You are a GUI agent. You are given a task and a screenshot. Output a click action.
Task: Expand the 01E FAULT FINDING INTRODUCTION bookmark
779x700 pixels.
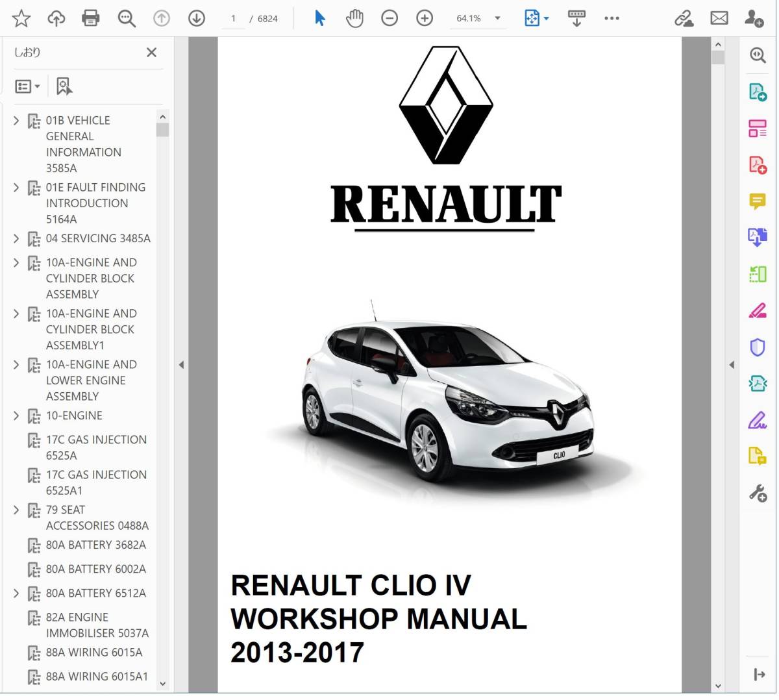[x=16, y=187]
